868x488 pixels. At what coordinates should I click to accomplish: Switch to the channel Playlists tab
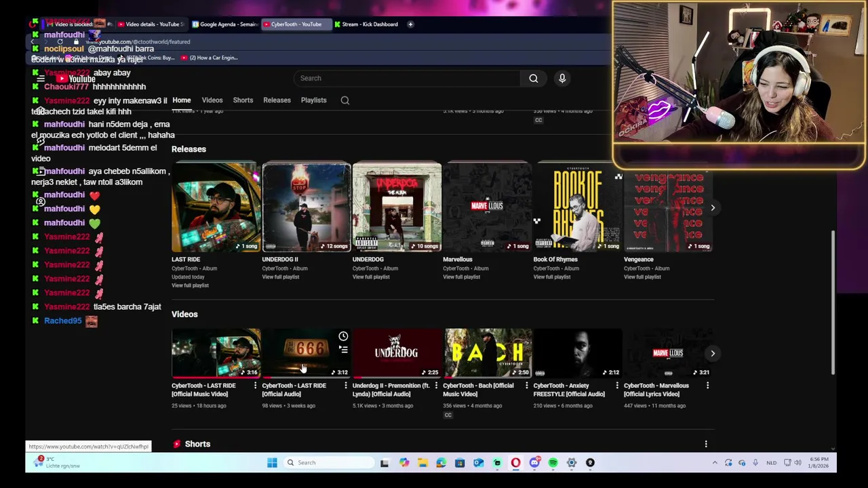[x=313, y=100]
